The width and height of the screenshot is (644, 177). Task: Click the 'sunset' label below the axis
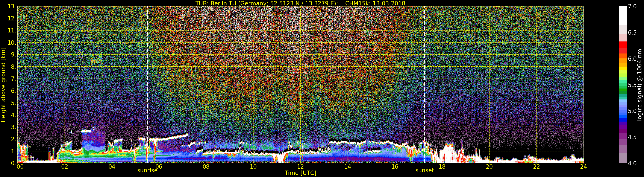[x=425, y=171]
